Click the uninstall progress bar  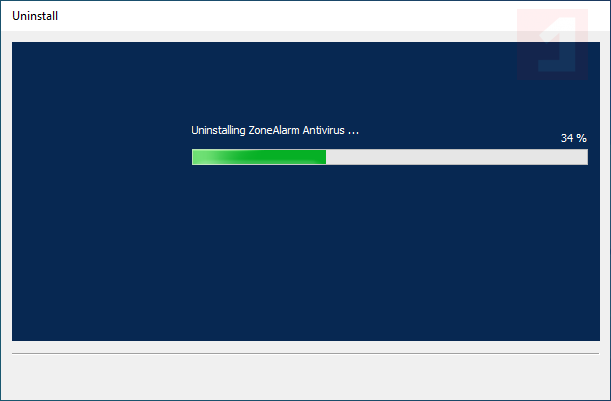tap(390, 157)
